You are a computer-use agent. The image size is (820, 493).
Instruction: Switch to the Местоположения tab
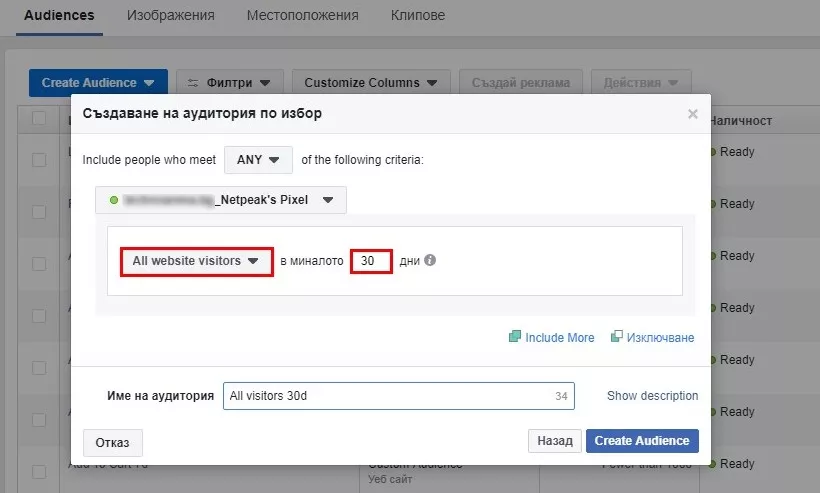click(x=303, y=15)
